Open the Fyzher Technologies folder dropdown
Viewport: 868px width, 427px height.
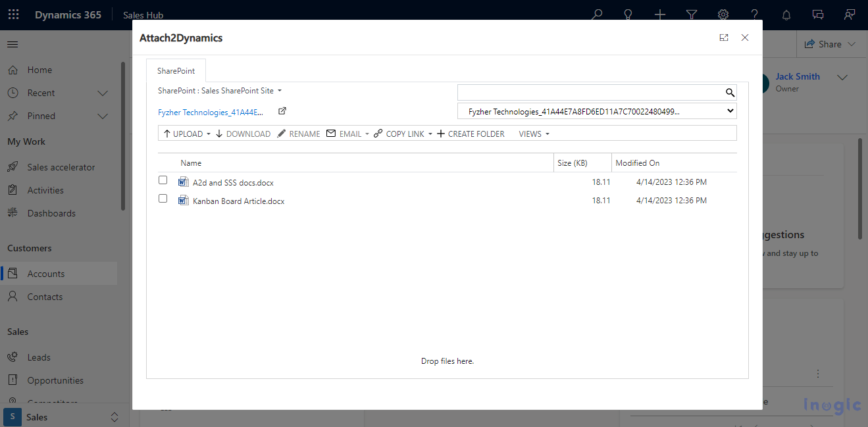tap(597, 112)
